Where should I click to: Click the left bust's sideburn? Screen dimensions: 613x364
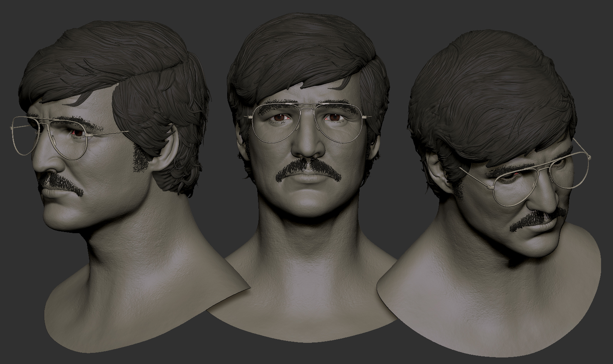click(139, 158)
